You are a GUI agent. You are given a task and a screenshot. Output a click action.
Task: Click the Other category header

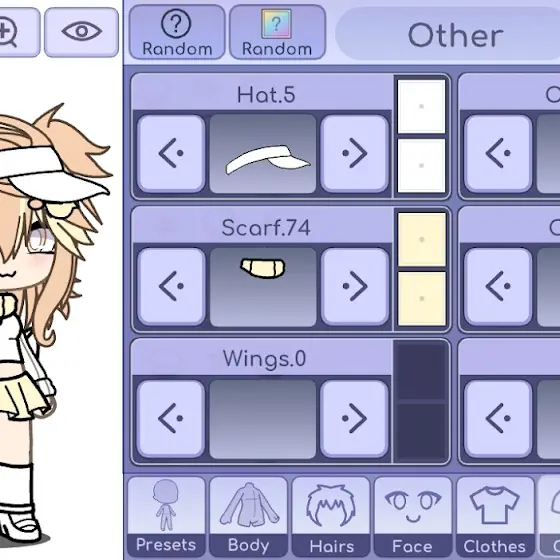tap(455, 35)
